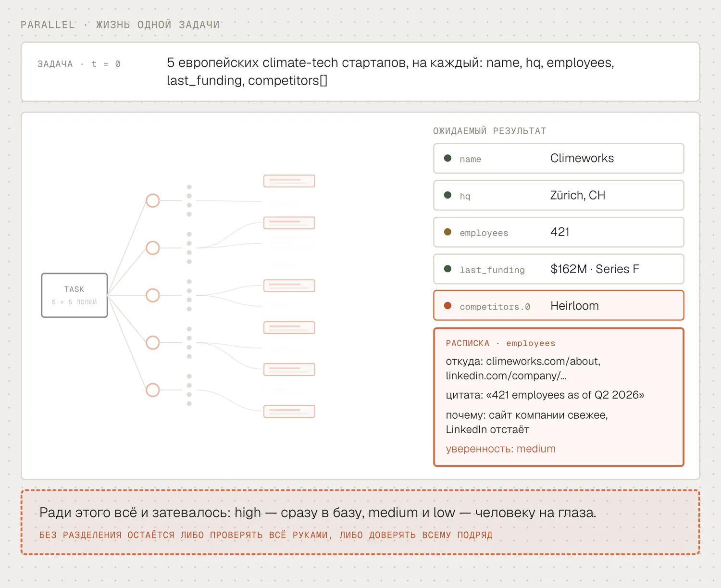Click the ОЖИДАЕМЫЙ РЕЗУЛЬТАТ heading

coord(490,131)
